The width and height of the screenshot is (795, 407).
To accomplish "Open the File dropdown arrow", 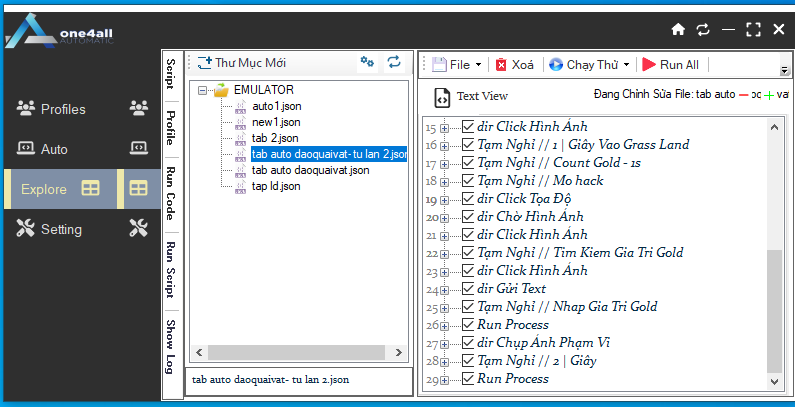I will (478, 65).
